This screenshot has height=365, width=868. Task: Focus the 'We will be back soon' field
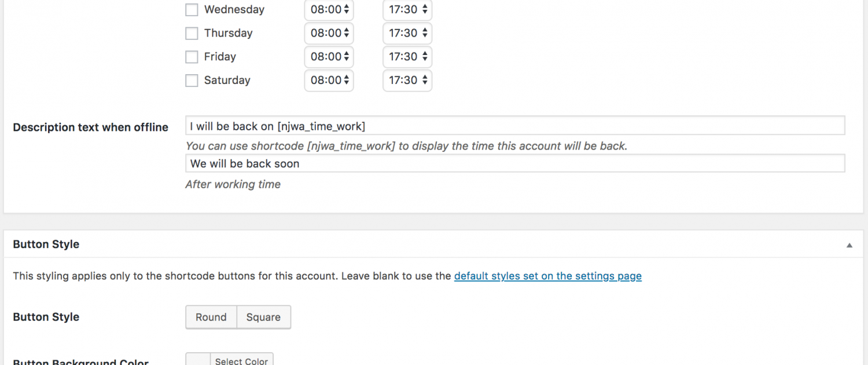coord(515,163)
